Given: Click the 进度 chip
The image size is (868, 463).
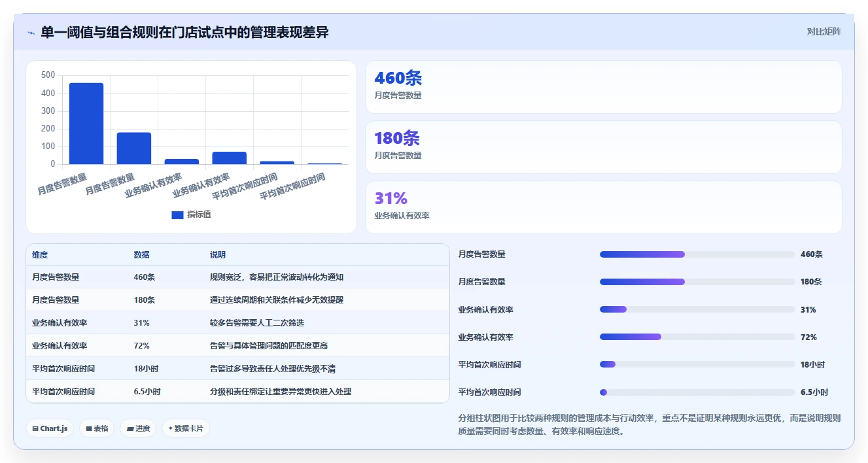Looking at the screenshot, I should (138, 428).
